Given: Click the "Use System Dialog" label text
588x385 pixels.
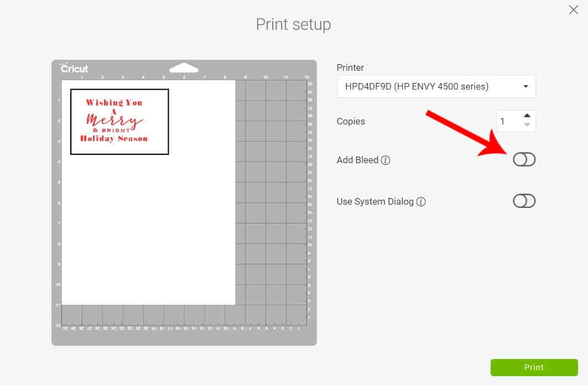Looking at the screenshot, I should (x=375, y=202).
